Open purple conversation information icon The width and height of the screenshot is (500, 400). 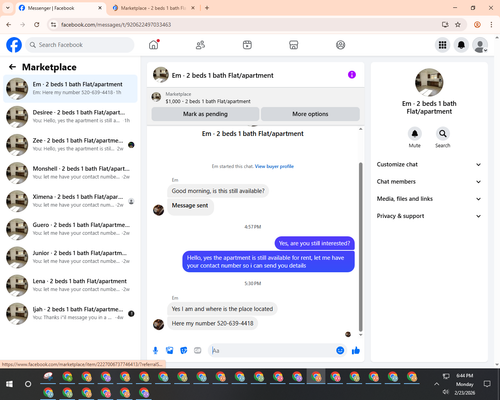(x=352, y=75)
